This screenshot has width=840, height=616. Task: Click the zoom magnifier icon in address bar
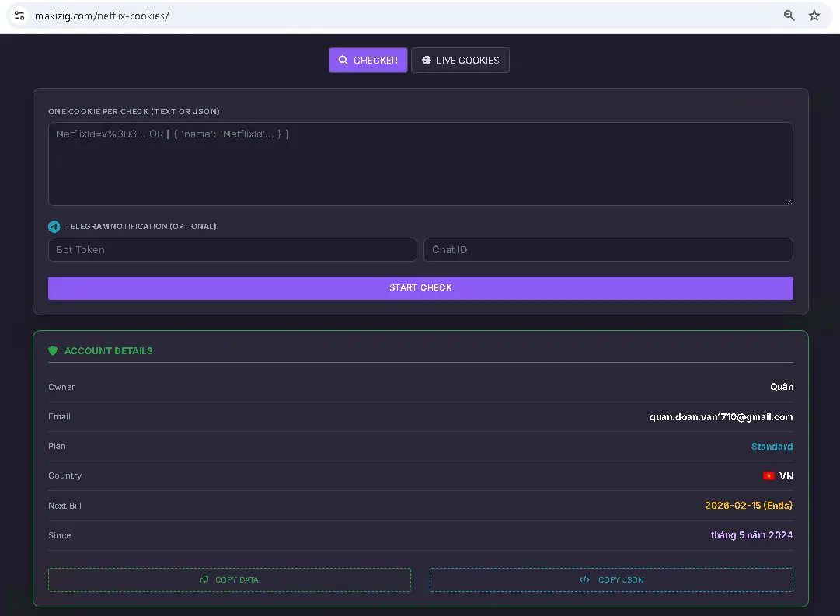(x=789, y=16)
